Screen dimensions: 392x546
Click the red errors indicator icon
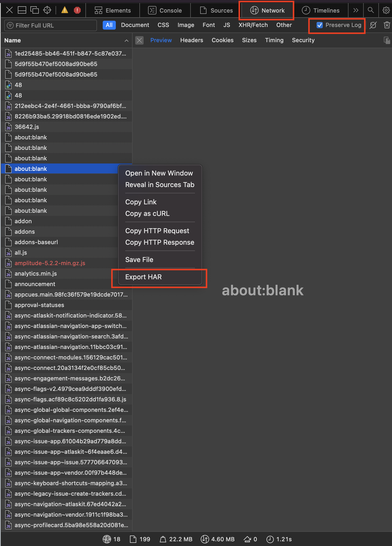77,10
